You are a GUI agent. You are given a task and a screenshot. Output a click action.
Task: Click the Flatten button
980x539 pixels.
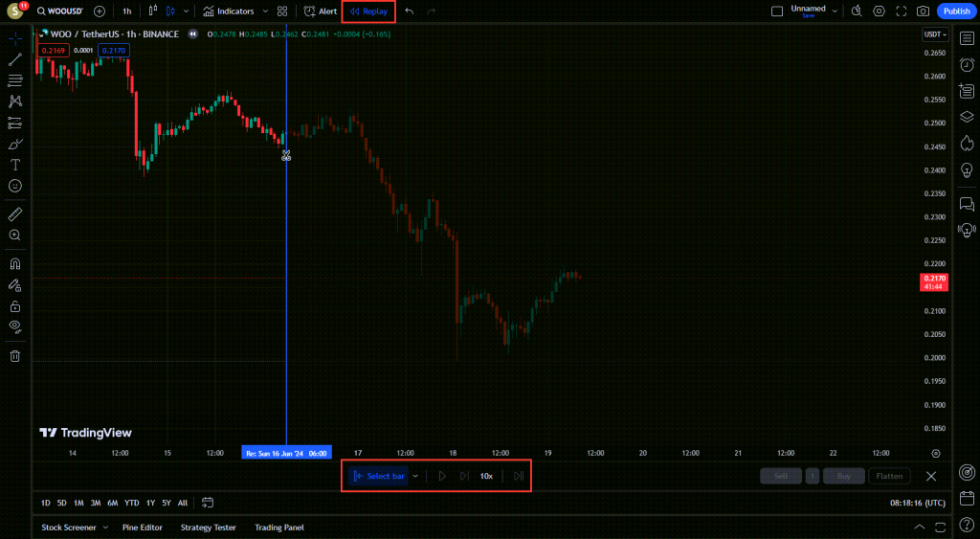(889, 476)
